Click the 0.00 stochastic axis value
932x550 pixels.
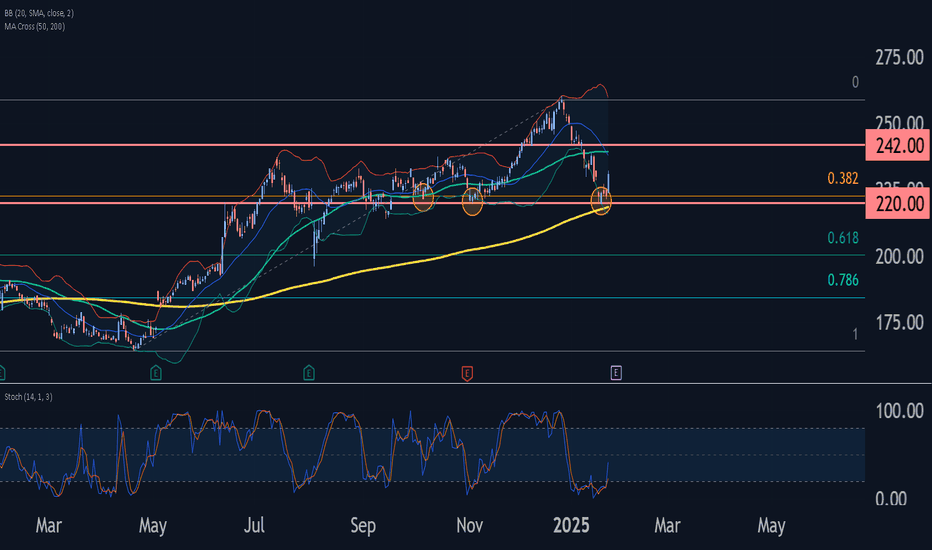tap(891, 498)
